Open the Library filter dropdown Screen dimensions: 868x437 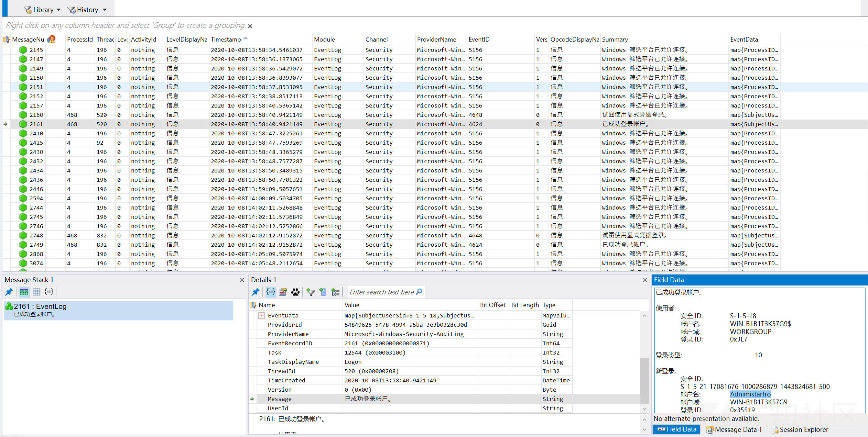(x=42, y=10)
